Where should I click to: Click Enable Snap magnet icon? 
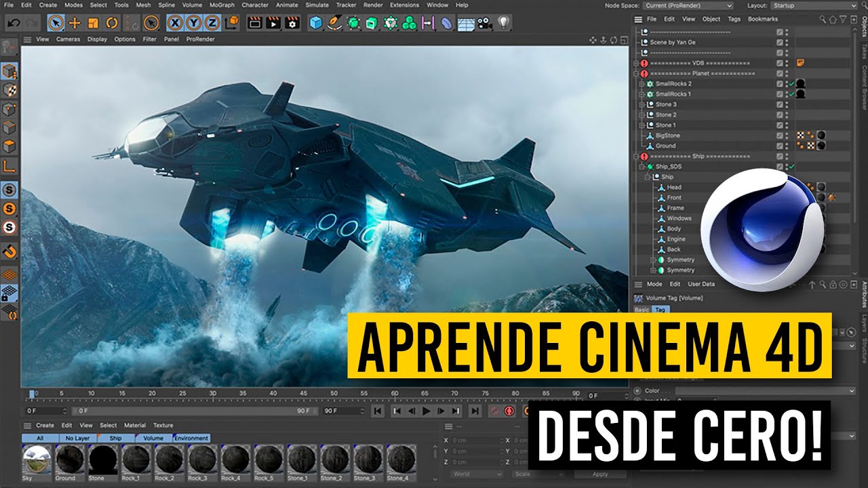[9, 251]
